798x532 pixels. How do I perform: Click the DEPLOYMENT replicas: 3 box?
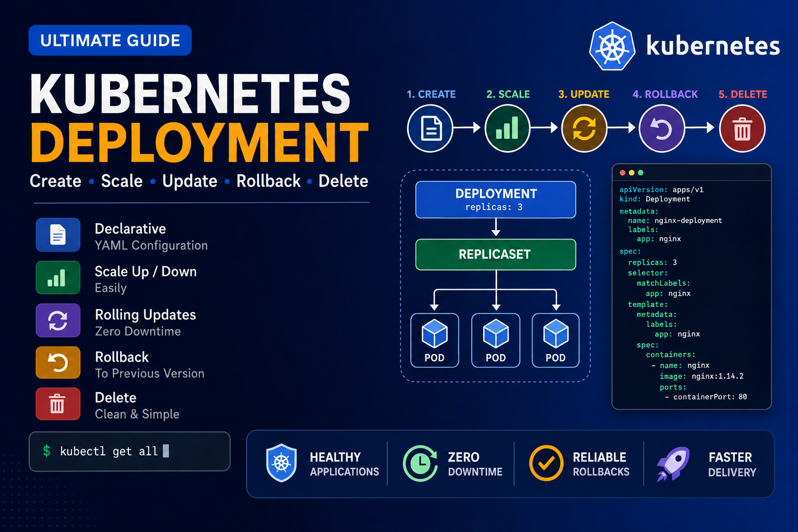(x=496, y=199)
